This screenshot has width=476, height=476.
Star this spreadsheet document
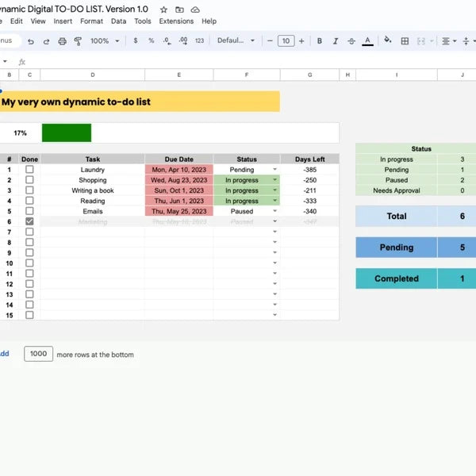tap(163, 9)
